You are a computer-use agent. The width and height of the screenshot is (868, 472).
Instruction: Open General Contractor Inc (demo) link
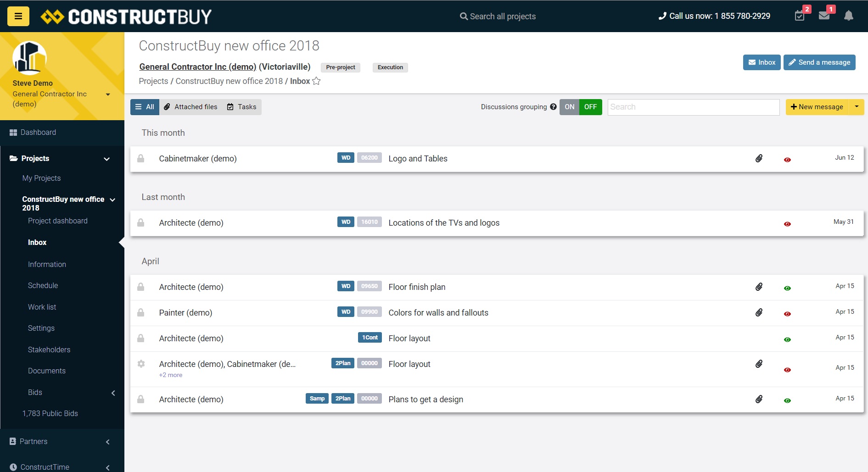(197, 67)
